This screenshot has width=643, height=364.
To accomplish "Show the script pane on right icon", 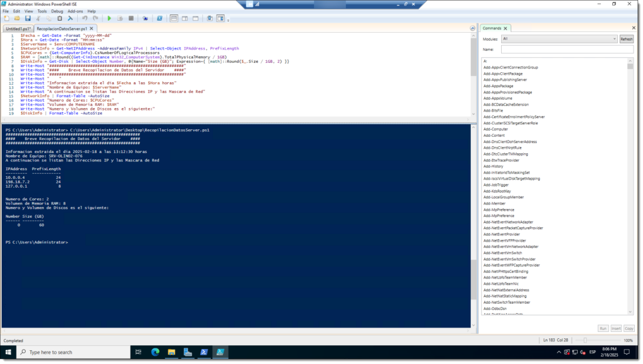I will [x=185, y=18].
